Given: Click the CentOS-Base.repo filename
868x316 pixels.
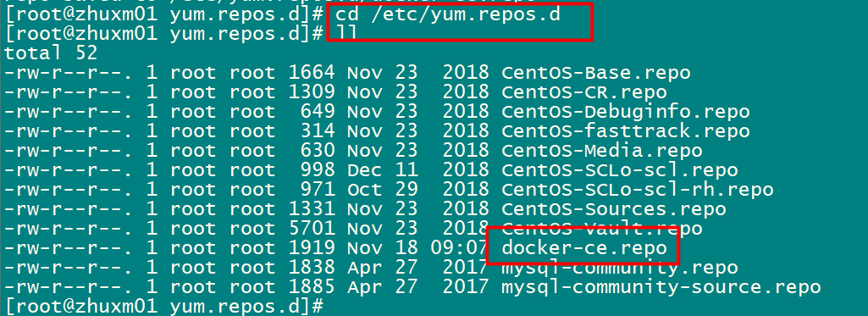Looking at the screenshot, I should (x=595, y=73).
